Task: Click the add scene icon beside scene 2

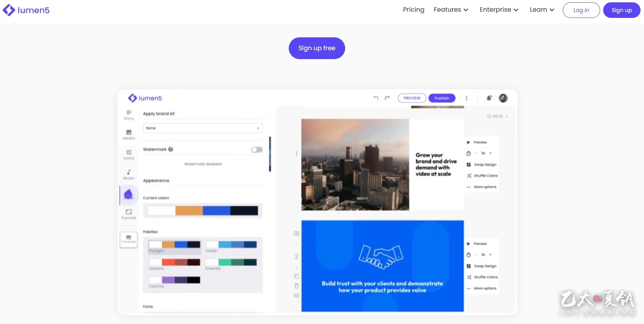Action: tap(297, 233)
